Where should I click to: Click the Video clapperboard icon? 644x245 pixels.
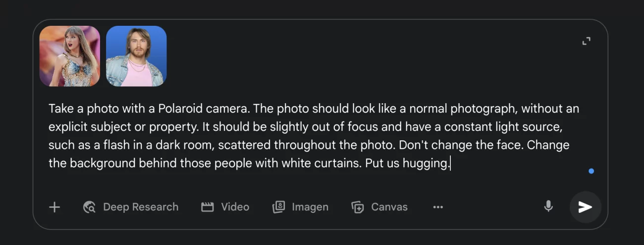click(208, 207)
